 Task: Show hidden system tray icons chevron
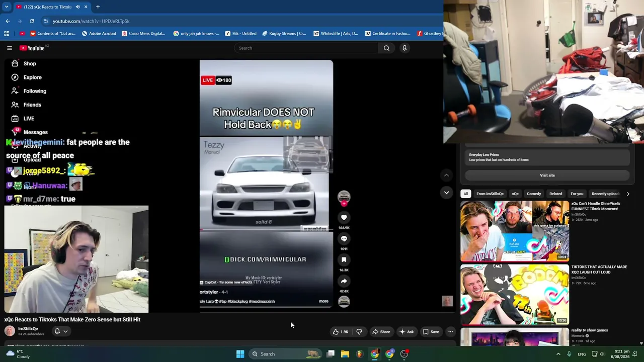pos(558,354)
